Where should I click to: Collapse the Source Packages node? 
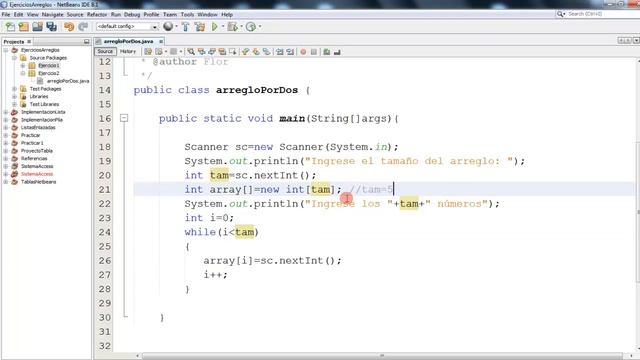14,58
